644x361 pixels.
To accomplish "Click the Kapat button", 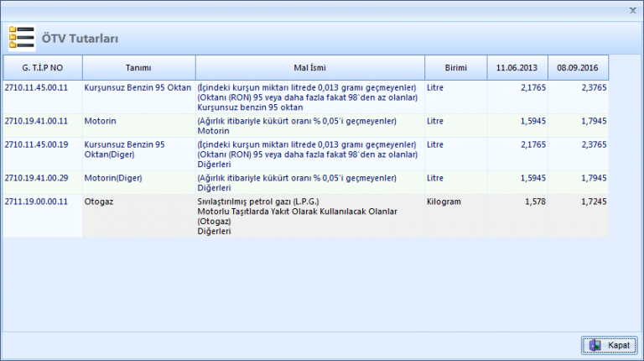I will click(609, 345).
